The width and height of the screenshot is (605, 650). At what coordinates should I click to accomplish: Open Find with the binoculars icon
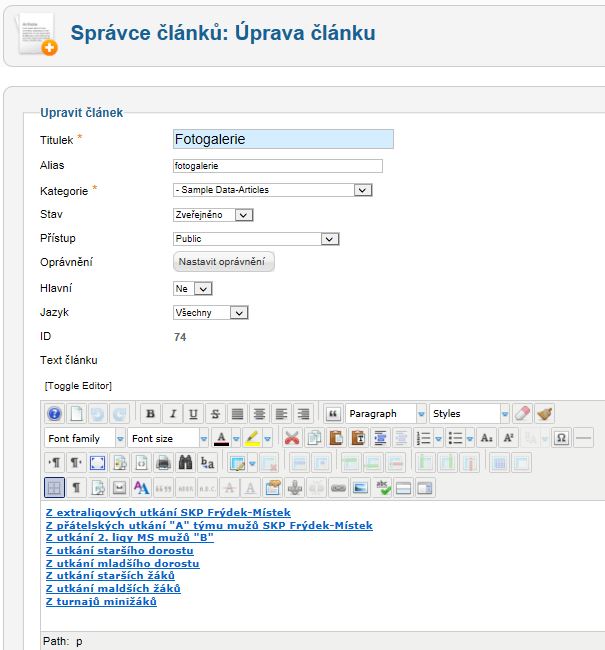click(x=184, y=463)
